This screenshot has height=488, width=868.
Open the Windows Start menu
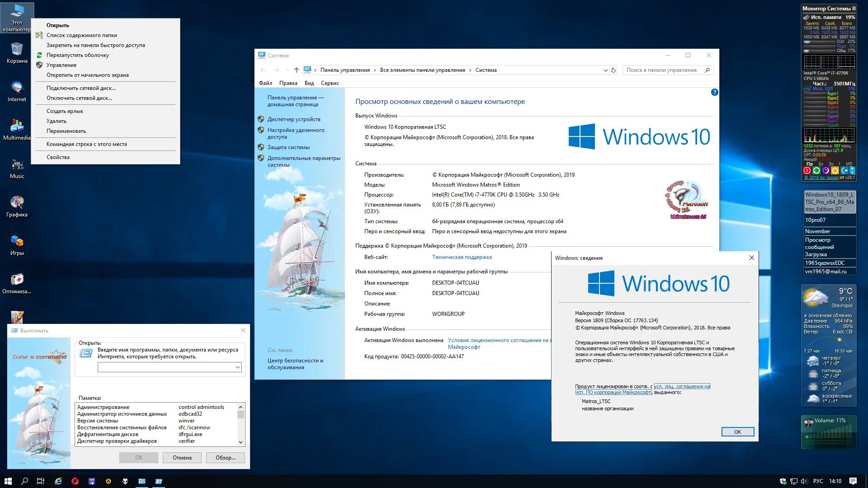click(x=8, y=481)
